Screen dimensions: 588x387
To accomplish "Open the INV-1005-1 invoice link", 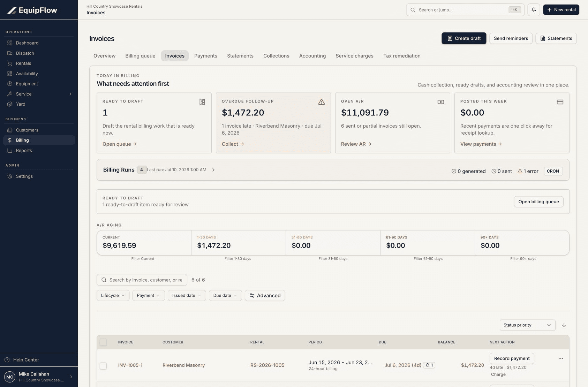I will pos(130,365).
